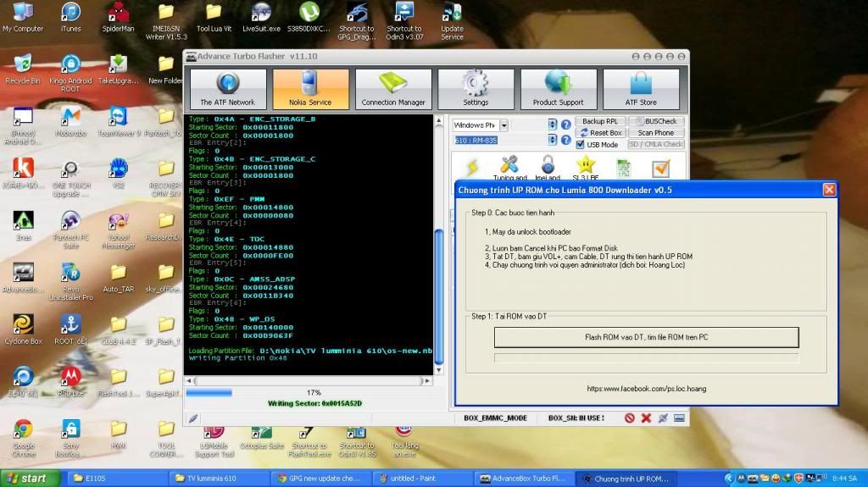Open the Product Support tab

pyautogui.click(x=558, y=89)
